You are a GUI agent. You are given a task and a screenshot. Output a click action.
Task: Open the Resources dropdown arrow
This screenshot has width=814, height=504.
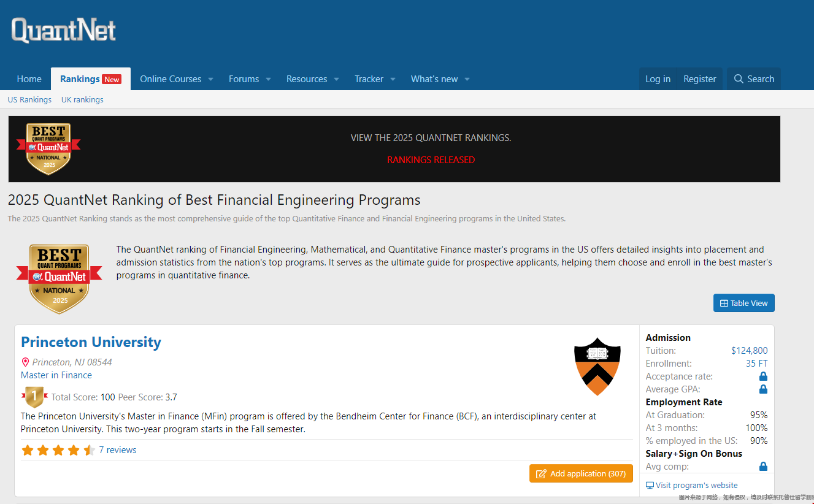click(x=336, y=79)
